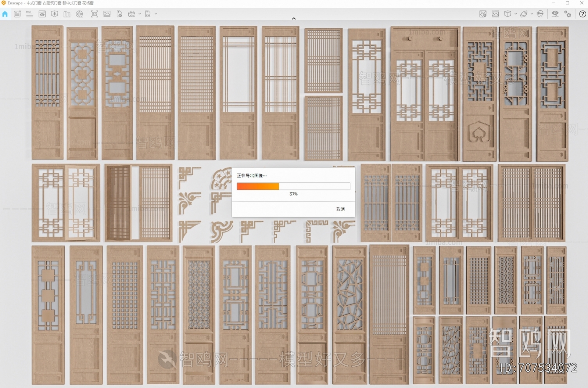This screenshot has height=388, width=588.
Task: Expand the EXE export dropdown arrow
Action: tap(156, 14)
